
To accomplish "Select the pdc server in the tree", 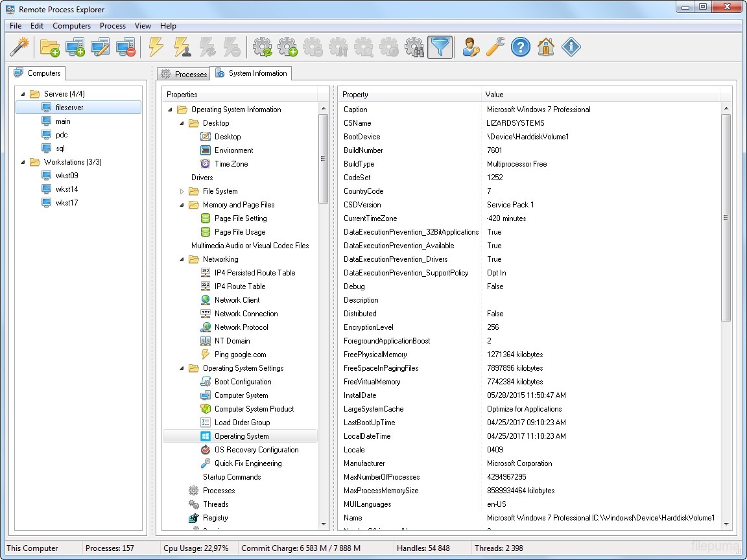I will click(62, 135).
